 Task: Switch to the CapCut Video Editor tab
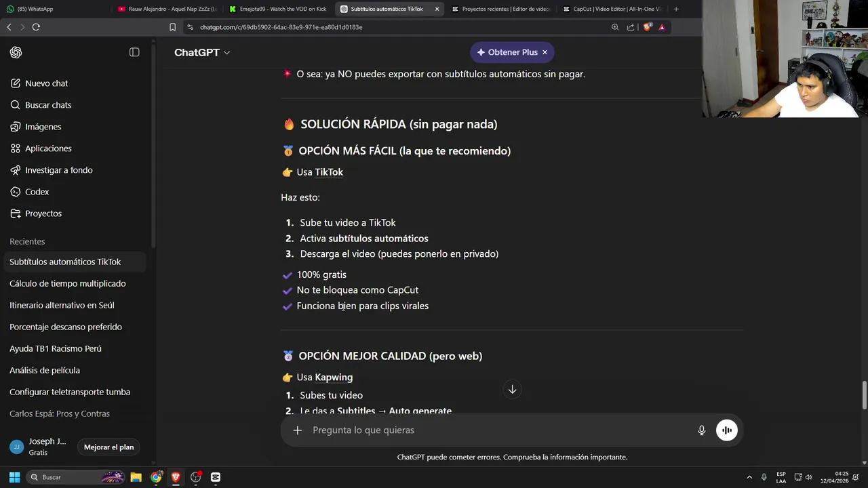point(612,9)
